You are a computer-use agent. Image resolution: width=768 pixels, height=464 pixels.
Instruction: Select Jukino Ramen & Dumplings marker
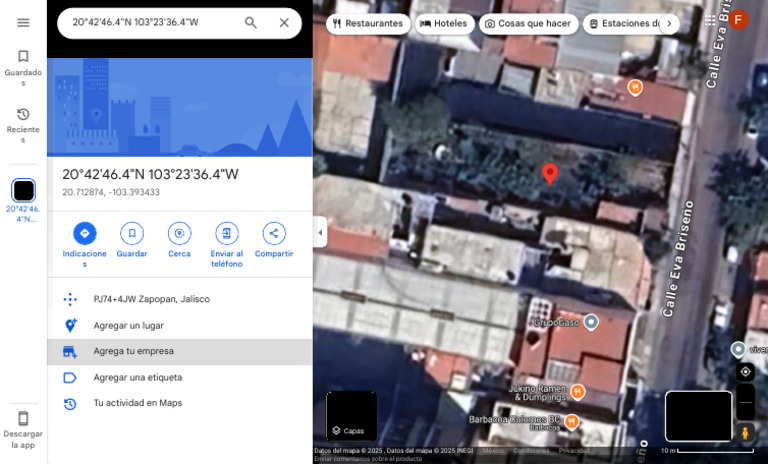coord(578,392)
